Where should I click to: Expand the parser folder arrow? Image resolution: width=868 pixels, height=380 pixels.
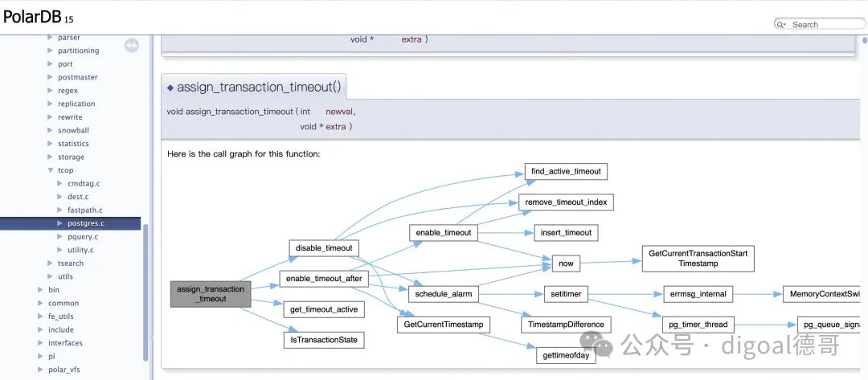point(51,38)
